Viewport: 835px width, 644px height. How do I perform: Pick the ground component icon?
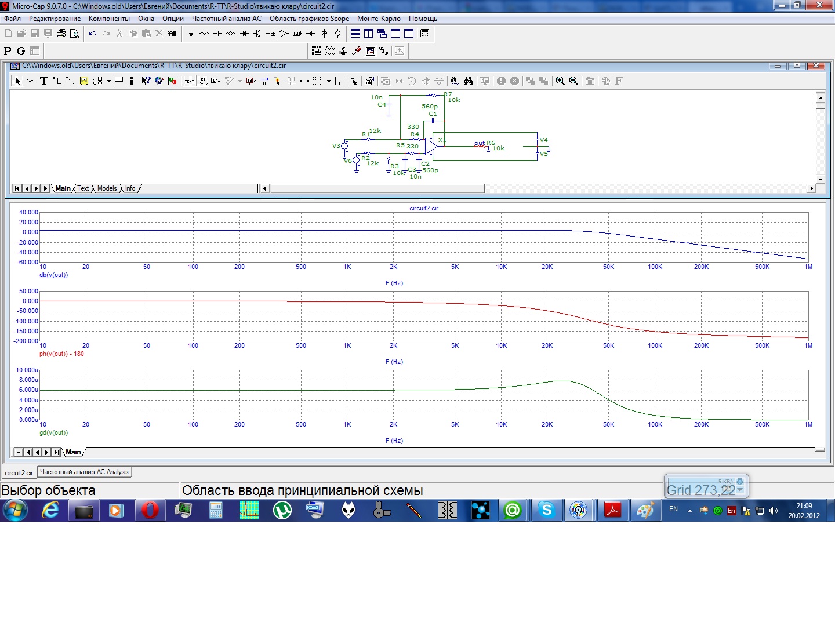click(x=191, y=34)
